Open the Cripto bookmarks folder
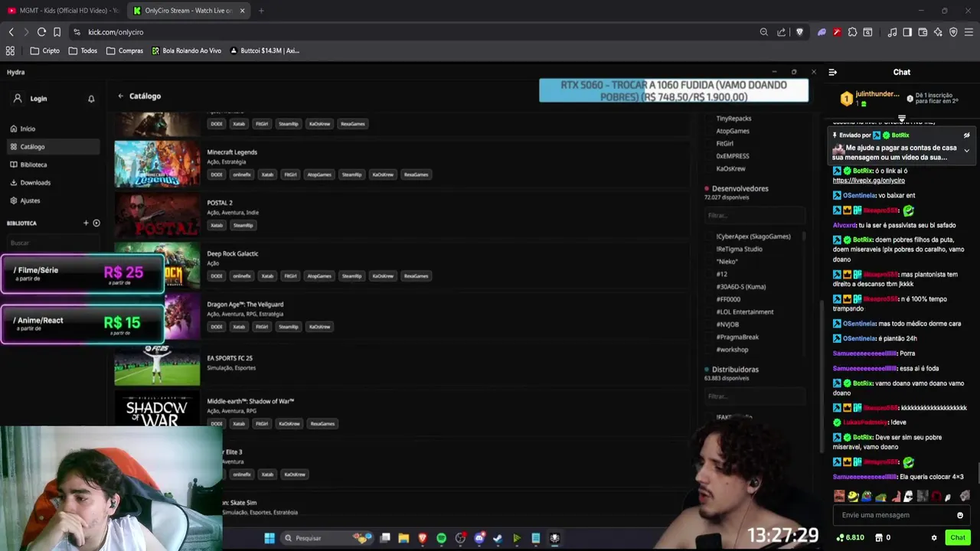The width and height of the screenshot is (980, 551). (44, 51)
